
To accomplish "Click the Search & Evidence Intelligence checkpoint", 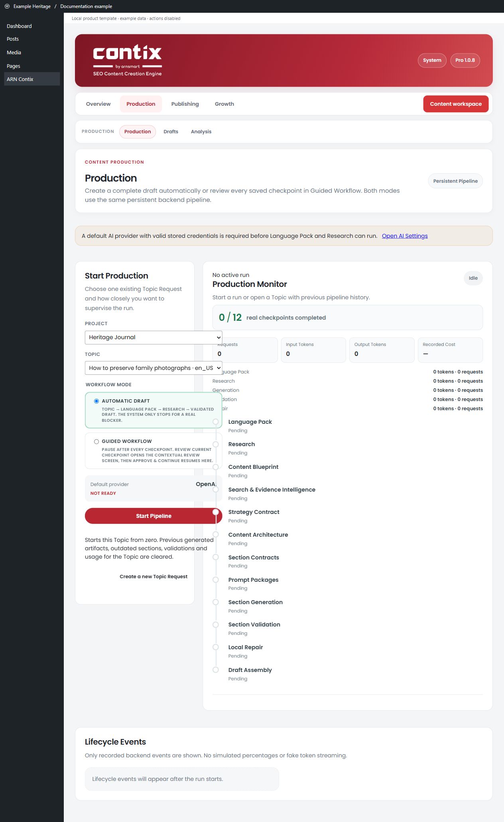I will pyautogui.click(x=272, y=490).
